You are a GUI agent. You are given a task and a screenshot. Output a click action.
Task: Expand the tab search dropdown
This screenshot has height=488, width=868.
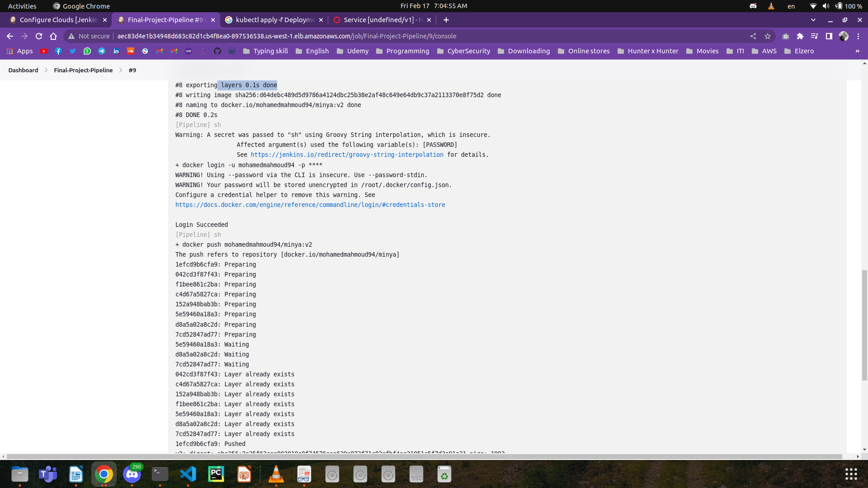[813, 20]
